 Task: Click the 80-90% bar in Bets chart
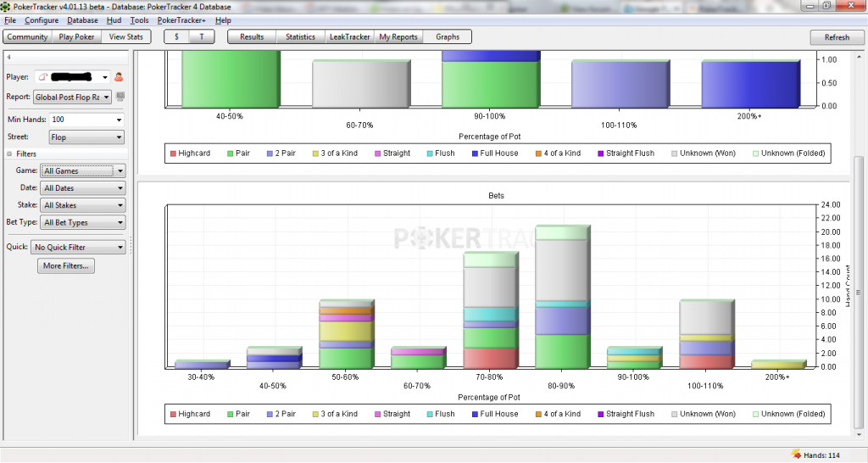coord(561,298)
